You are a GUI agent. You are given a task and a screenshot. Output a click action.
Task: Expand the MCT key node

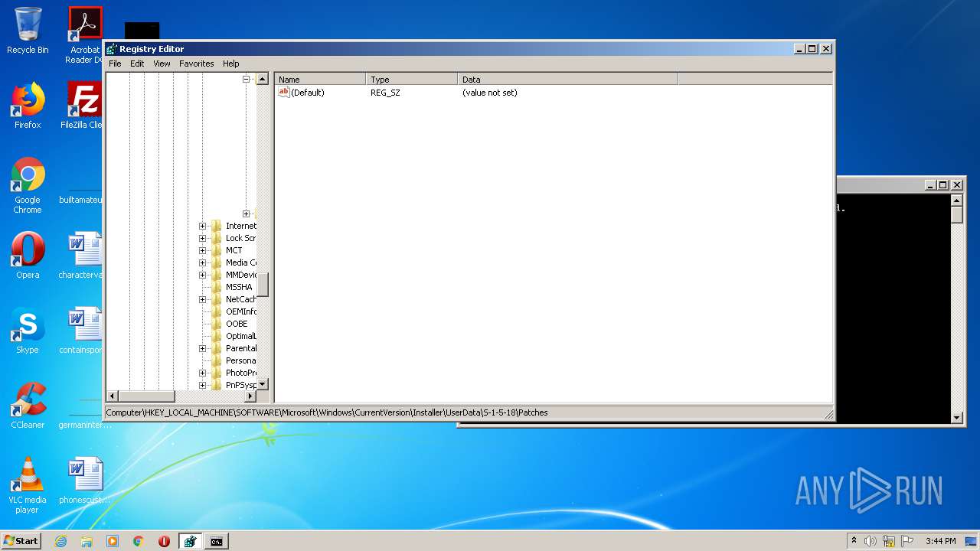coord(202,250)
